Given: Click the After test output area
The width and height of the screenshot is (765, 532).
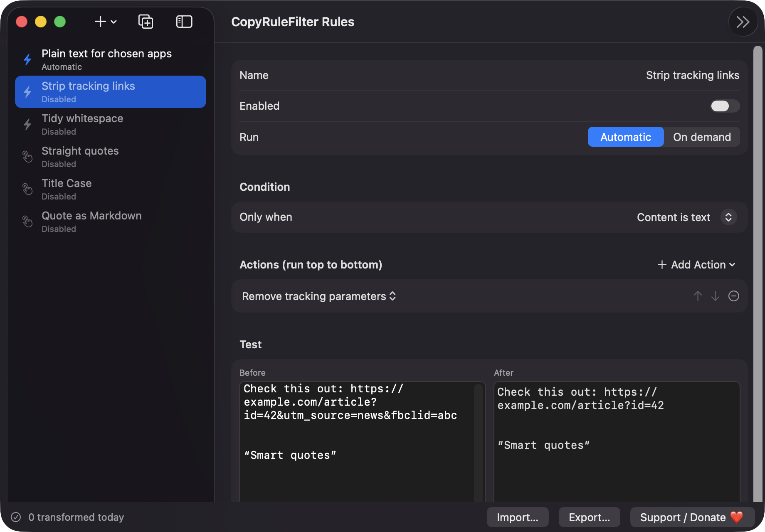Looking at the screenshot, I should click(x=617, y=441).
